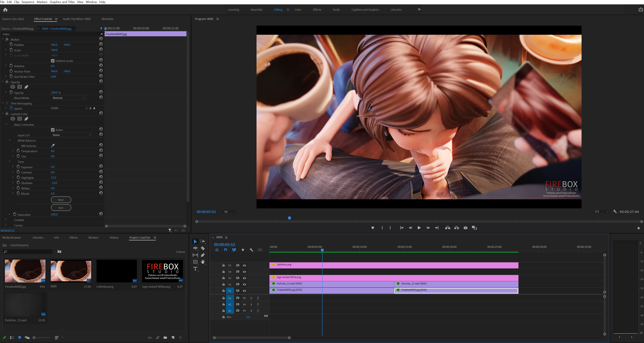This screenshot has width=644, height=343.
Task: Pick the WB Selector eyedropper
Action: [x=53, y=146]
